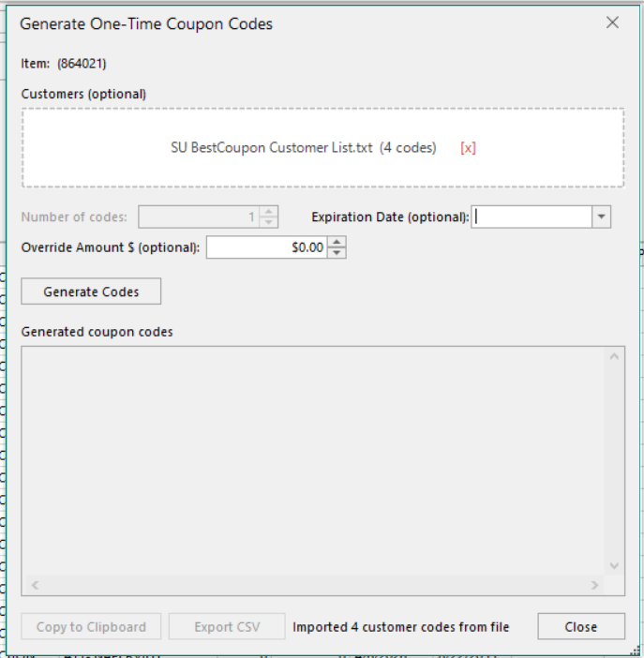Click the Close button at bottom
This screenshot has height=658, width=644.
[581, 626]
